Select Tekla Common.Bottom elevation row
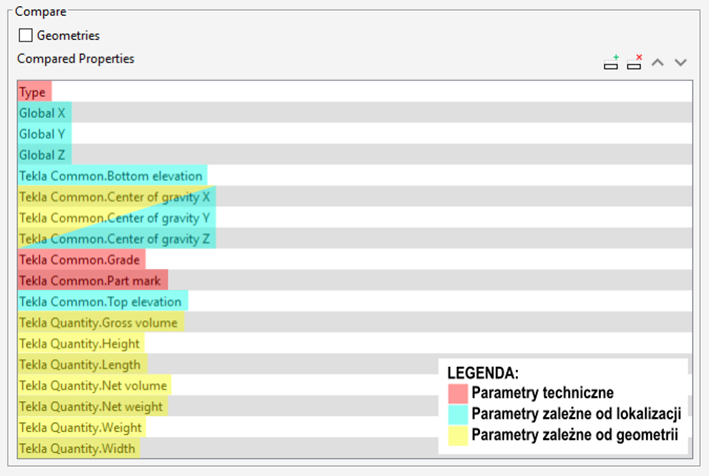The image size is (709, 476). click(355, 175)
